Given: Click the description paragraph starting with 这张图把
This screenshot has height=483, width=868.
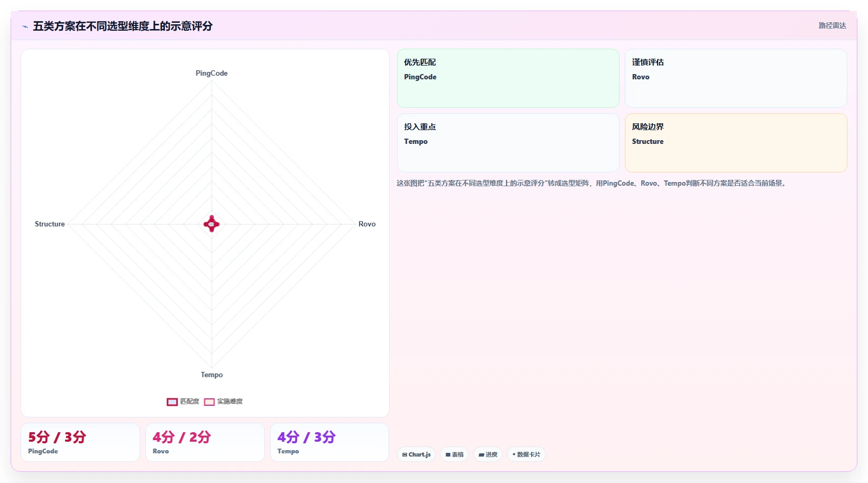Looking at the screenshot, I should pos(592,183).
